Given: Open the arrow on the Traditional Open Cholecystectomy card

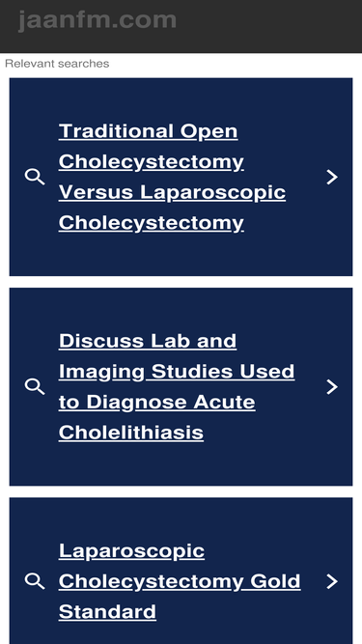Looking at the screenshot, I should pos(332,177).
